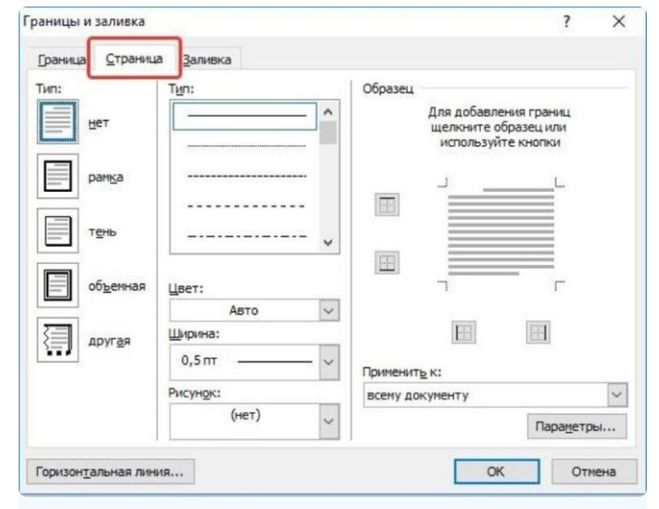Screen dimensions: 659x509
Task: Choose the 'рамка' box border icon
Action: pos(55,177)
